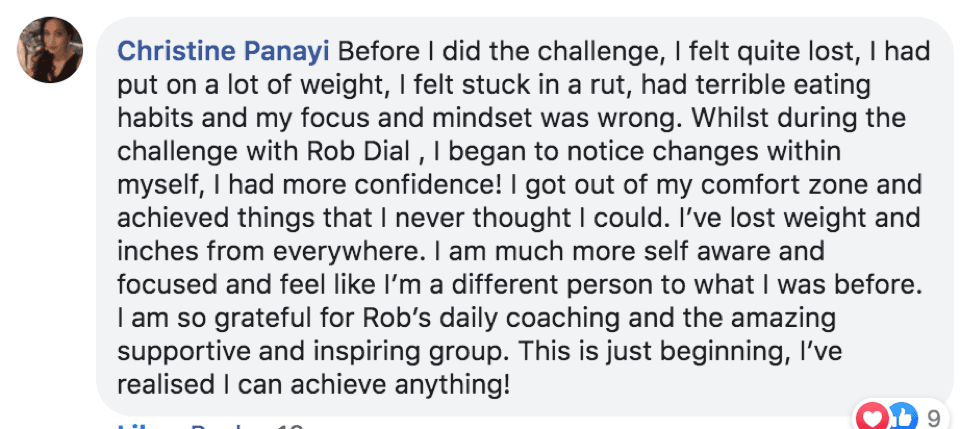View the 9 reactions count

[933, 419]
